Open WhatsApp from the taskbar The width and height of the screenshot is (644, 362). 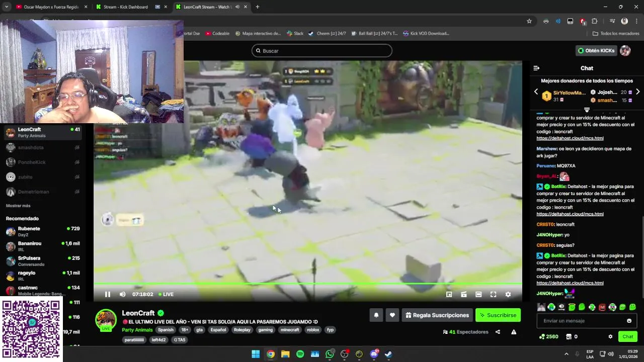pos(330,354)
